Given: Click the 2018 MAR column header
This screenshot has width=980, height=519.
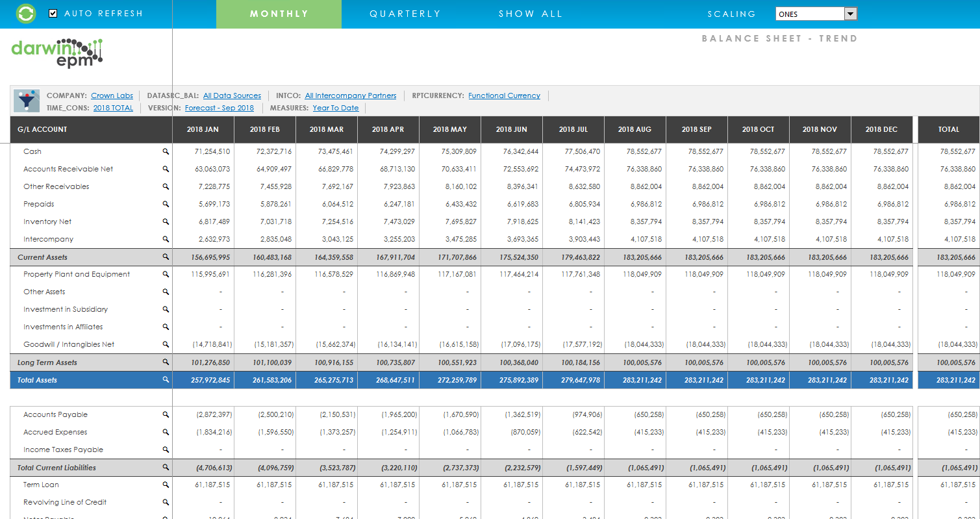Looking at the screenshot, I should (327, 129).
